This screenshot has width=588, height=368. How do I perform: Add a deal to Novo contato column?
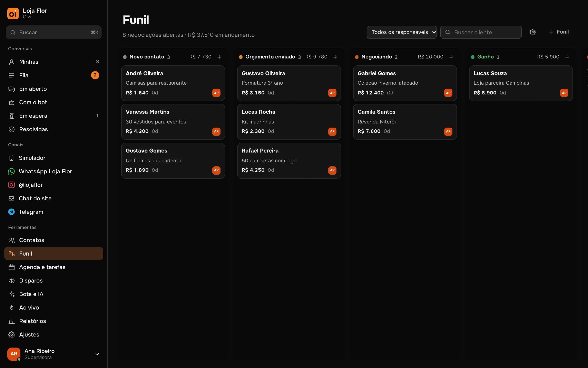tap(219, 57)
